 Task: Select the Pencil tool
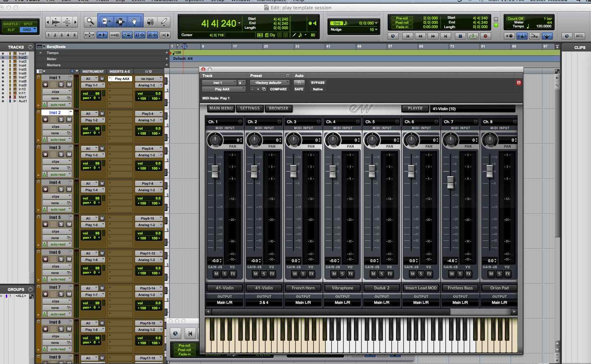click(x=164, y=22)
